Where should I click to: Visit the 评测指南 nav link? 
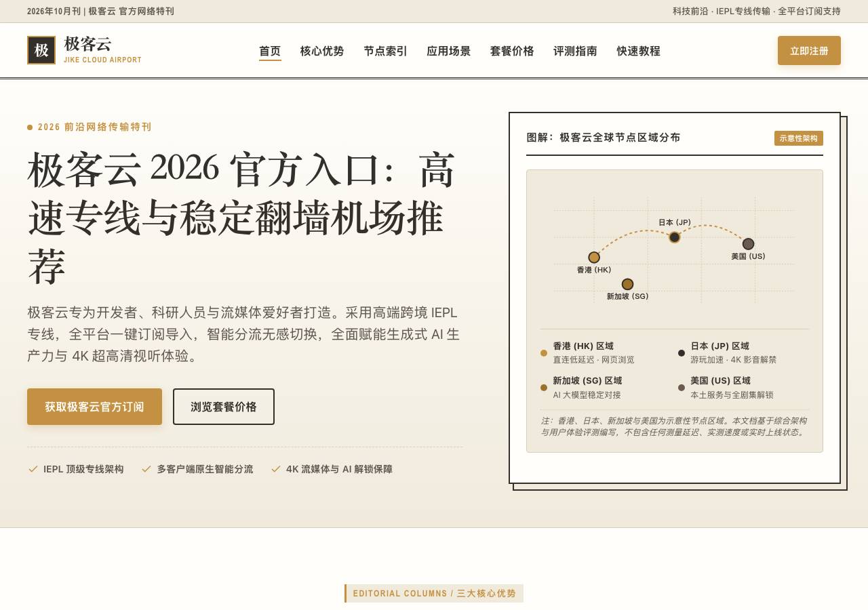pyautogui.click(x=575, y=51)
